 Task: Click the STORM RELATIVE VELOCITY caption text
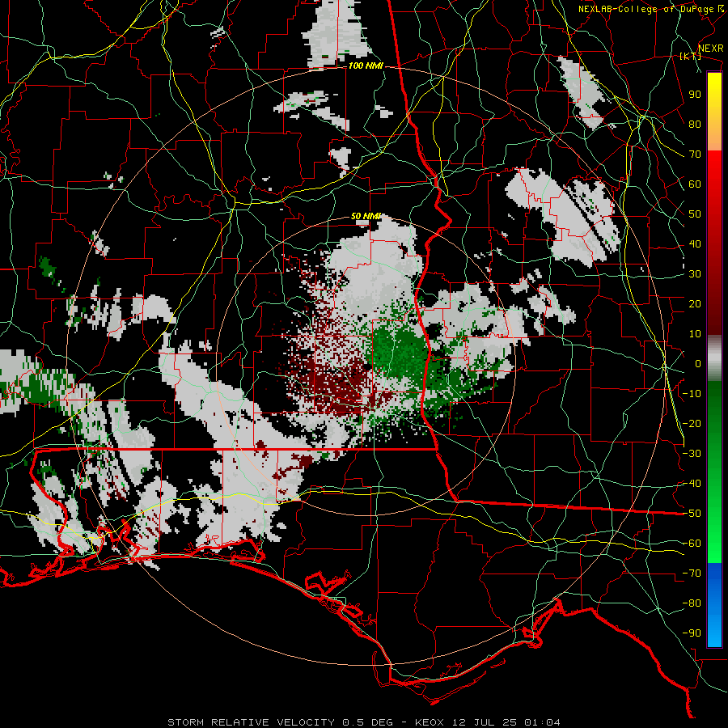[x=251, y=722]
